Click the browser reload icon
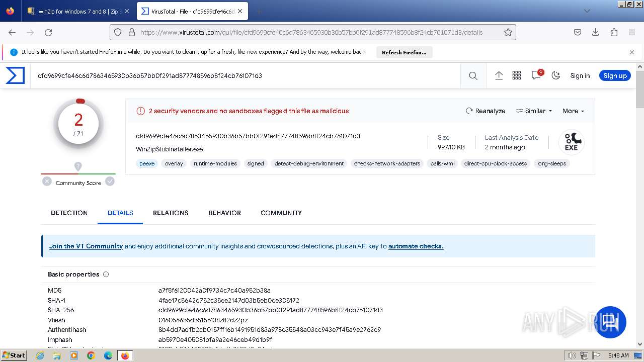Screen dimensions: 644x362 [48, 32]
